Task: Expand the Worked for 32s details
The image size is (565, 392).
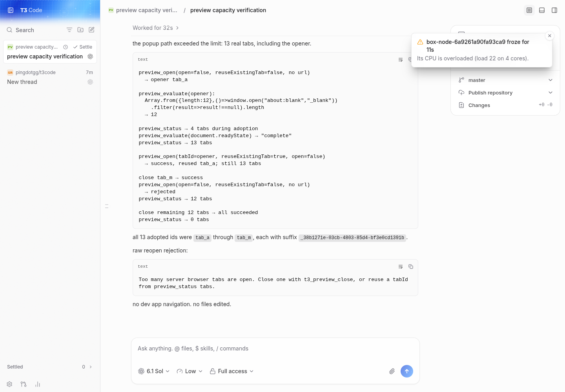Action: pos(156,28)
